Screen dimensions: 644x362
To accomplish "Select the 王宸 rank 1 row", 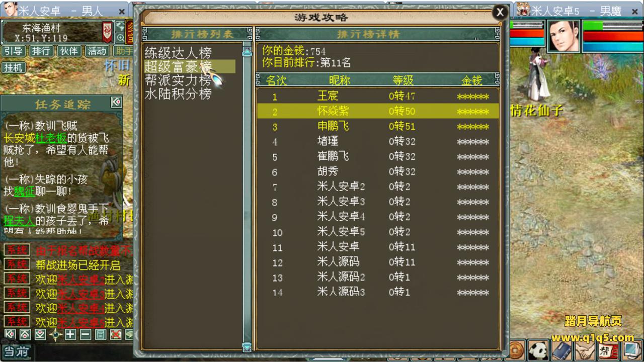I will (x=377, y=96).
